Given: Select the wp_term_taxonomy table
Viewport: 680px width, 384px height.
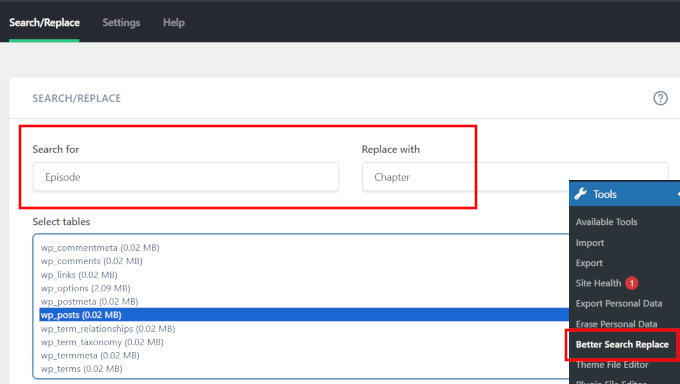Looking at the screenshot, I should click(x=102, y=342).
